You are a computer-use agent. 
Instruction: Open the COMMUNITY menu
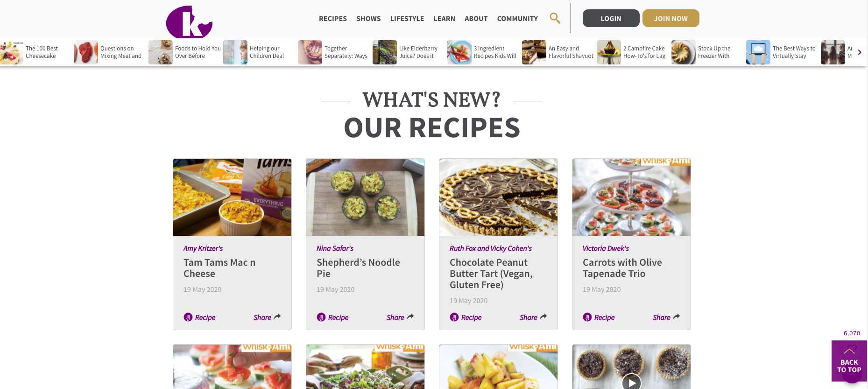tap(517, 19)
